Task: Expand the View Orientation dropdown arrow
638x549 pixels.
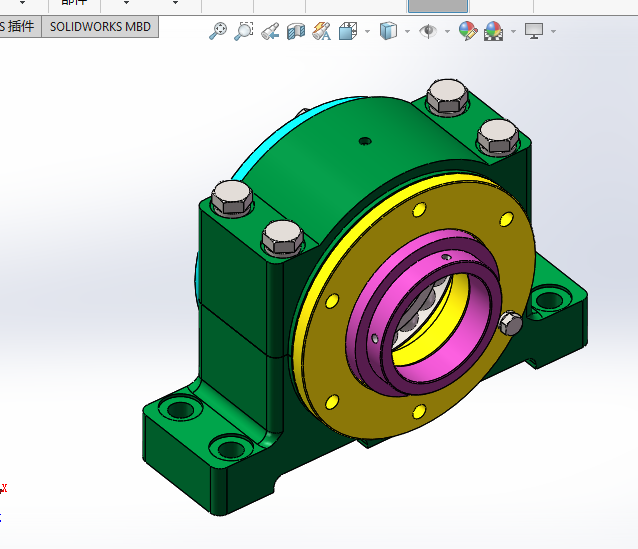Action: (x=367, y=31)
